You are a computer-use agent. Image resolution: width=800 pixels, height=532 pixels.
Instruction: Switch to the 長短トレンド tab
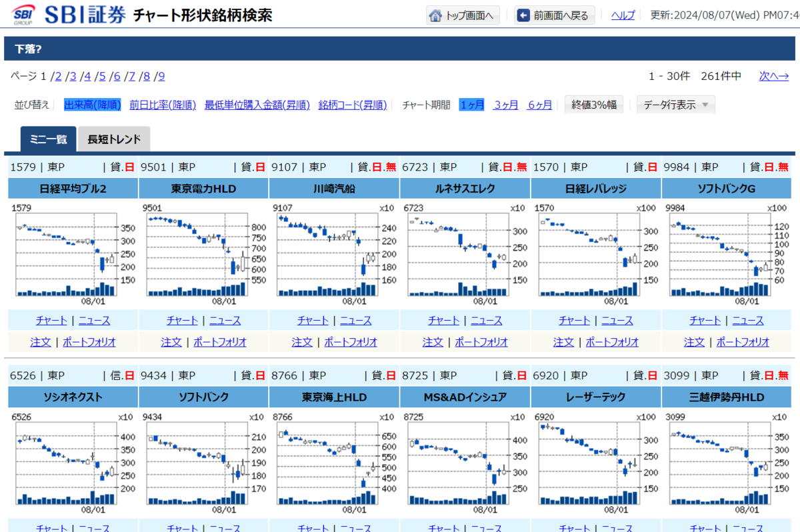[113, 140]
